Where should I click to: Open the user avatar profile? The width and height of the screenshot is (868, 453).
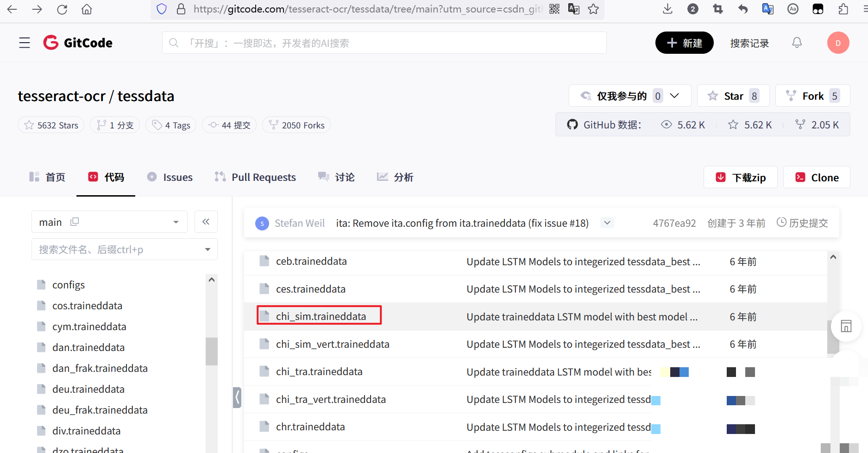[837, 43]
